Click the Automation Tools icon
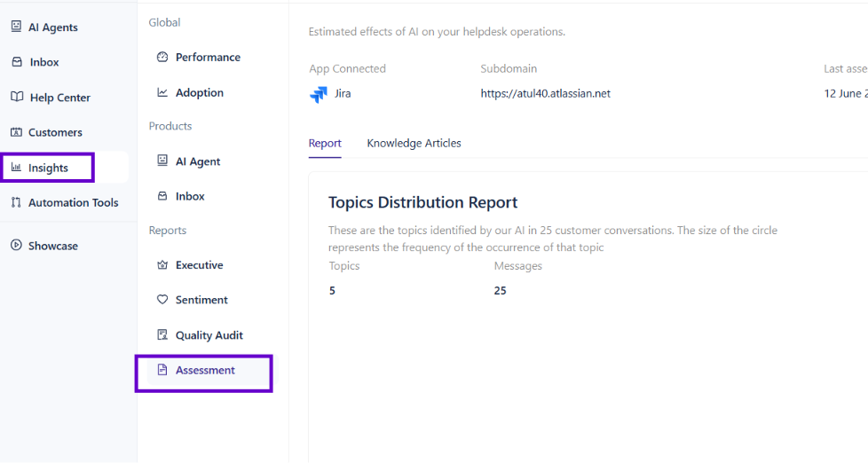This screenshot has width=868, height=463. pyautogui.click(x=17, y=202)
